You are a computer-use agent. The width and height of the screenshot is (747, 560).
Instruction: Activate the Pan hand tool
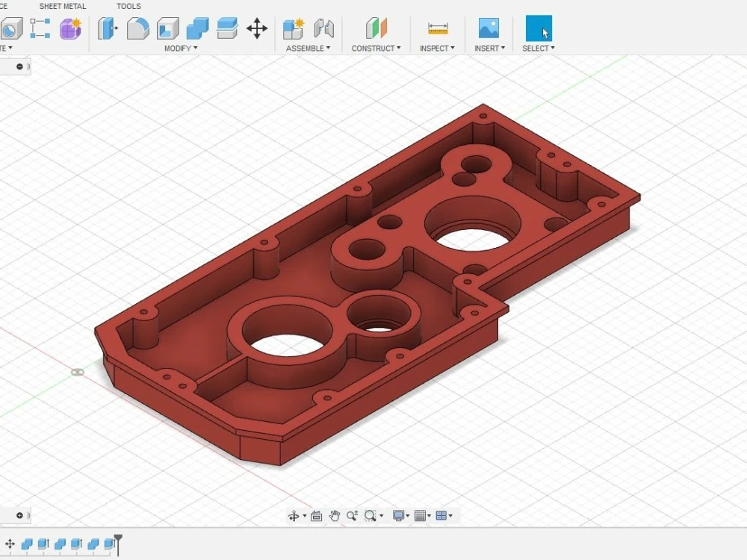tap(335, 516)
